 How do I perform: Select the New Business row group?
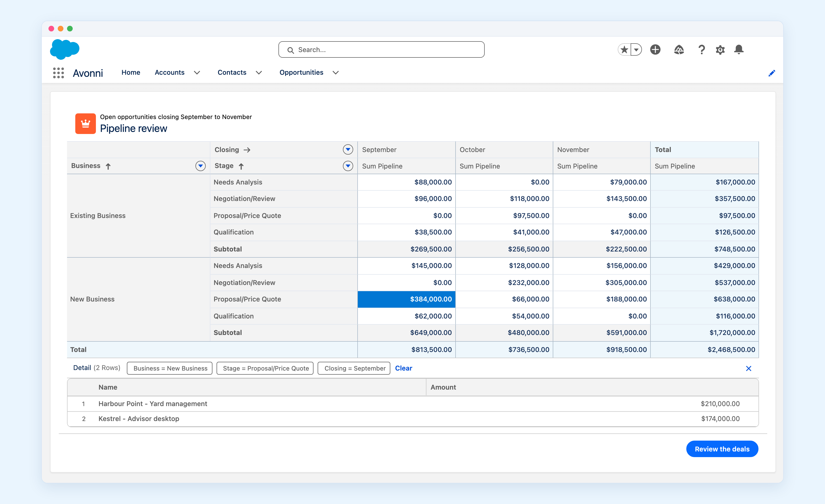tap(138, 299)
